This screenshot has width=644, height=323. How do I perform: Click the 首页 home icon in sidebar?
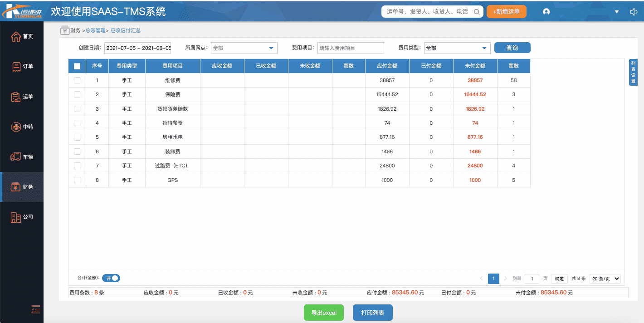coord(16,36)
